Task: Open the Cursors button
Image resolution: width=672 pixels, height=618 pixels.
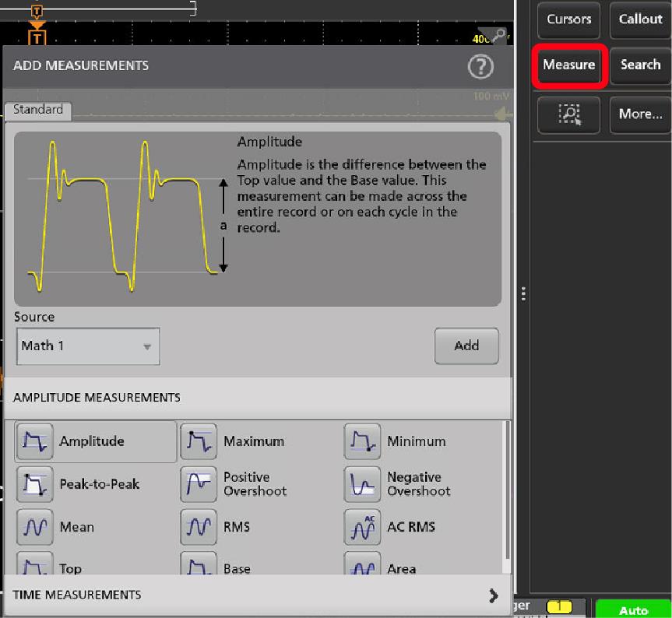Action: (x=569, y=19)
